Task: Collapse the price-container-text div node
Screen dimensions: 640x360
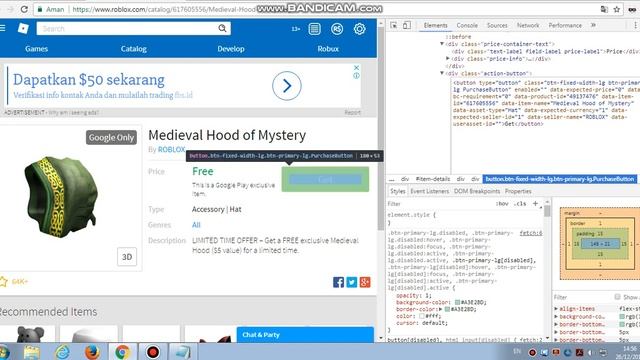Action: tap(442, 44)
